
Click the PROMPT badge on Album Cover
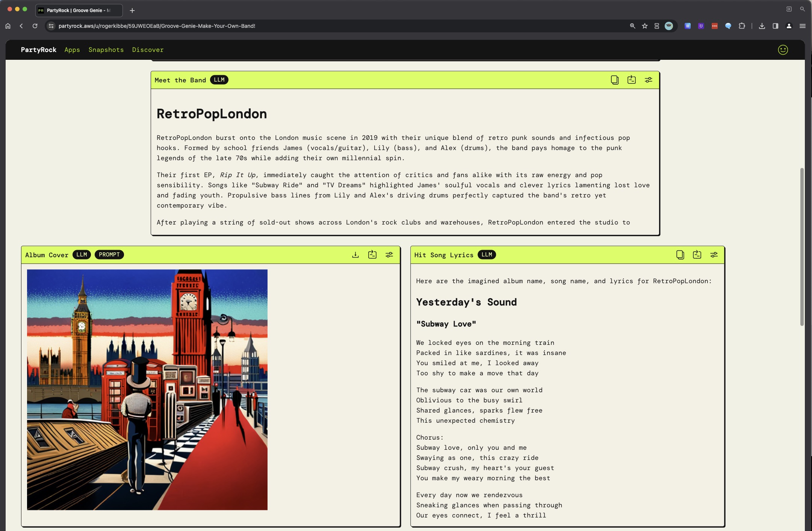tap(109, 255)
